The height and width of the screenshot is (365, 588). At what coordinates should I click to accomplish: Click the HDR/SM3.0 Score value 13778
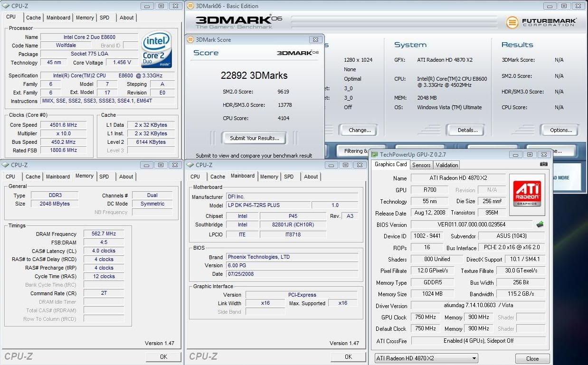tap(284, 105)
